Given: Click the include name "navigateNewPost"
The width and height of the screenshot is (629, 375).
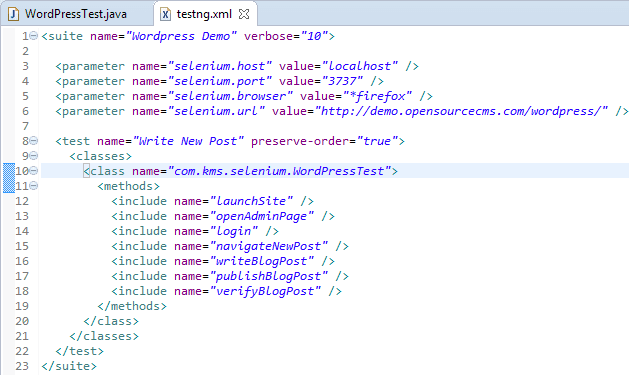Looking at the screenshot, I should [x=269, y=246].
